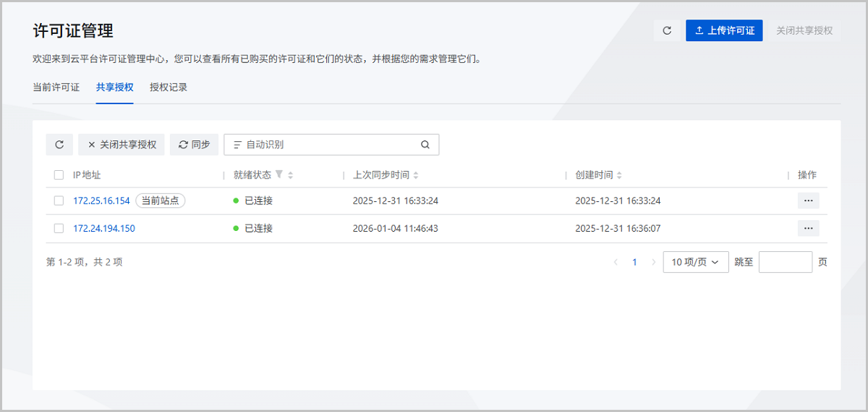Screen dimensions: 868x412
Task: Open actions menu for 172.24.194.150 row
Action: coord(808,228)
